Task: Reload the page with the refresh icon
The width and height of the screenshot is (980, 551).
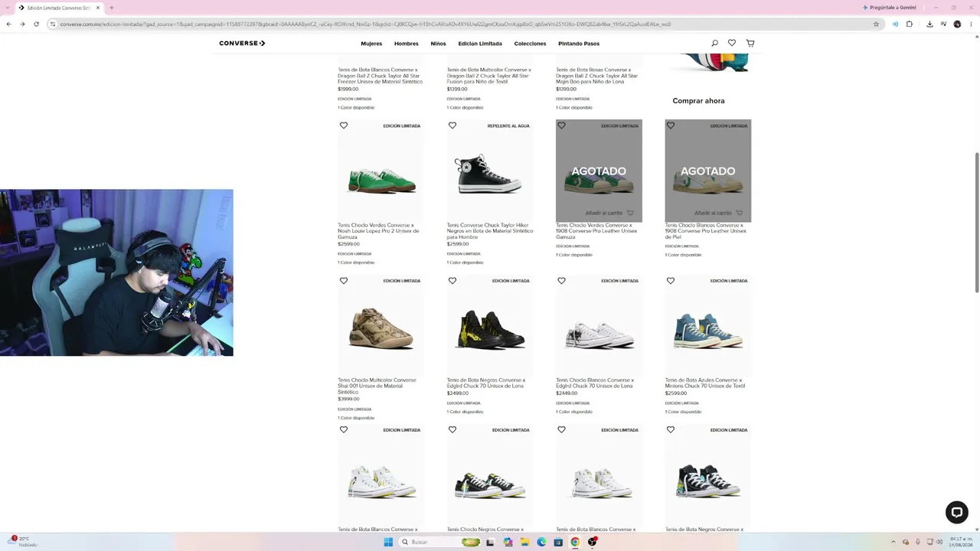Action: pyautogui.click(x=36, y=24)
